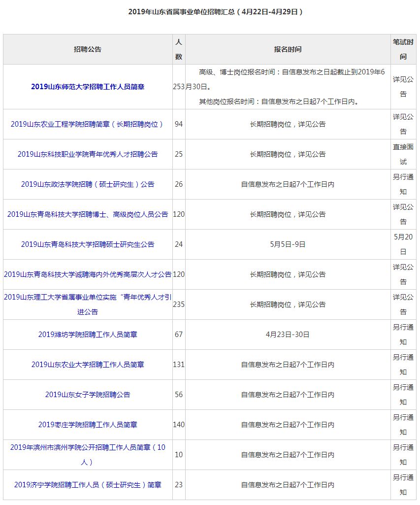The image size is (420, 505).
Task: Open 2019山东理工大学青年优秀人才引进公告 link
Action: tap(88, 304)
